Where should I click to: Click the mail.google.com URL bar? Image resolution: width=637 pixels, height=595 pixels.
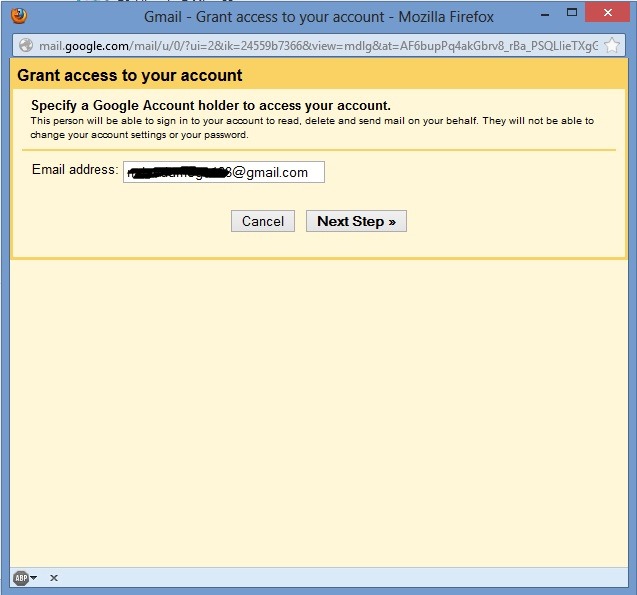pyautogui.click(x=318, y=45)
